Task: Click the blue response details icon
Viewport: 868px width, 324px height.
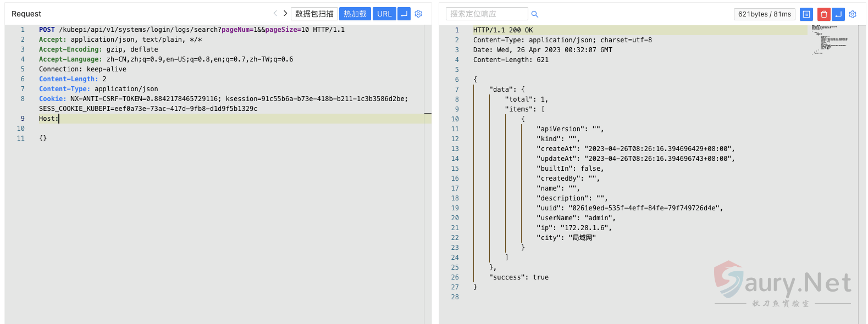Action: pos(806,14)
